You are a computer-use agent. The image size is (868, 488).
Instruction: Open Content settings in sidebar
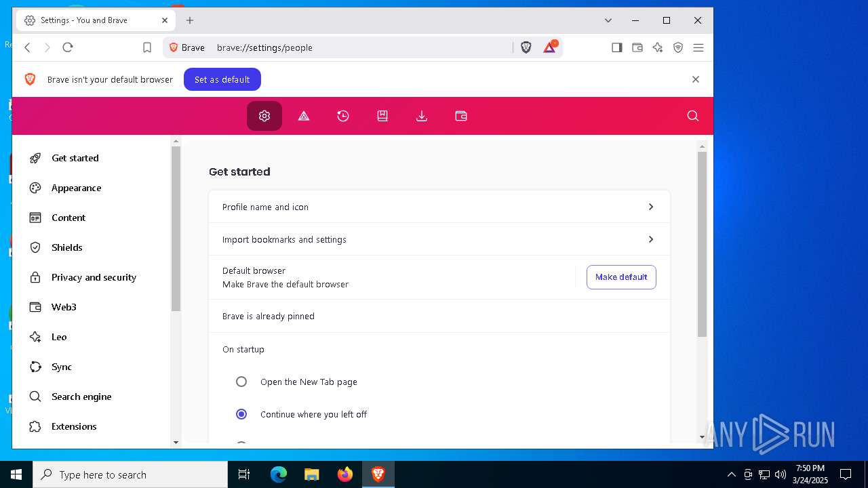click(68, 218)
